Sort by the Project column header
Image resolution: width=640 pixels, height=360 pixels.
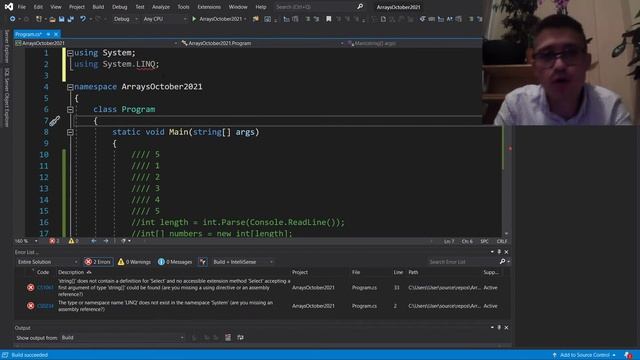pyautogui.click(x=300, y=272)
